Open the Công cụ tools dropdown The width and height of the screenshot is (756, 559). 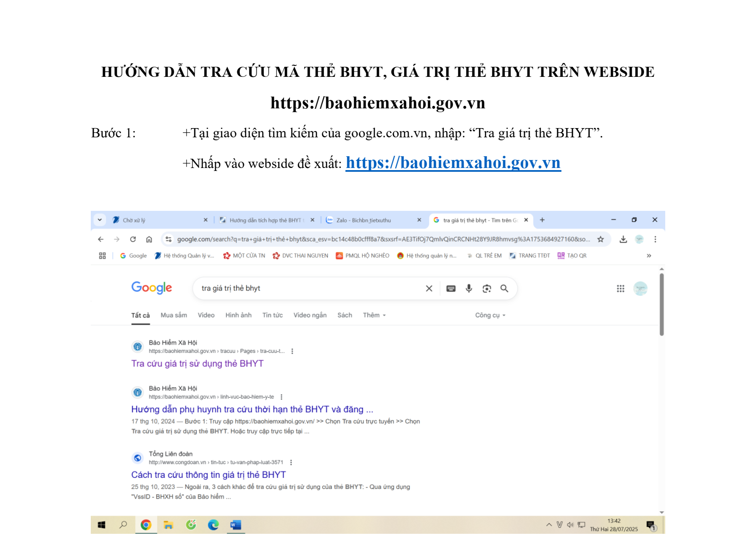pos(490,315)
